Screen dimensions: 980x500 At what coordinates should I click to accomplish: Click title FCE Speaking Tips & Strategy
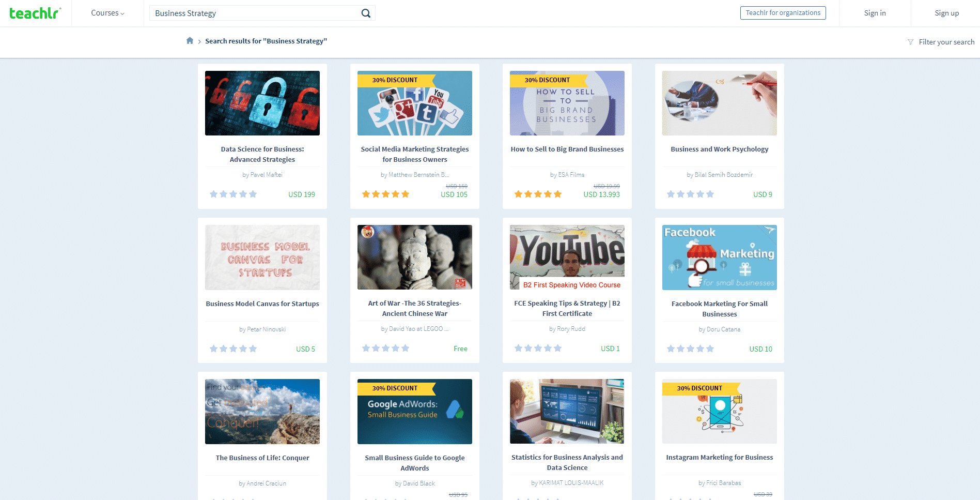(567, 308)
